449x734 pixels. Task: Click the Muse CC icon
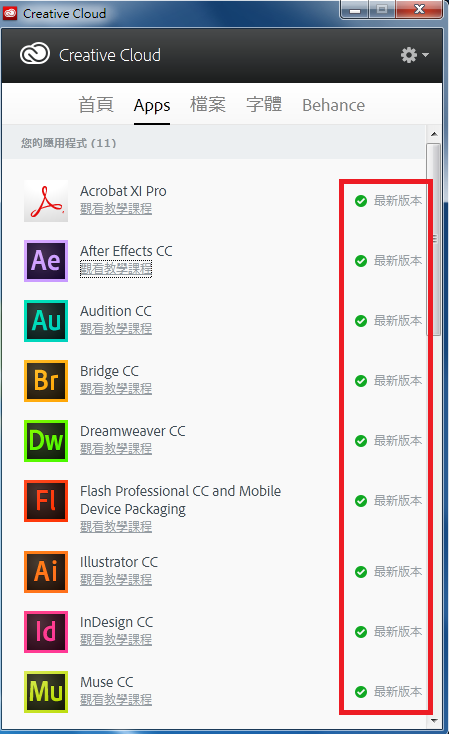(46, 691)
